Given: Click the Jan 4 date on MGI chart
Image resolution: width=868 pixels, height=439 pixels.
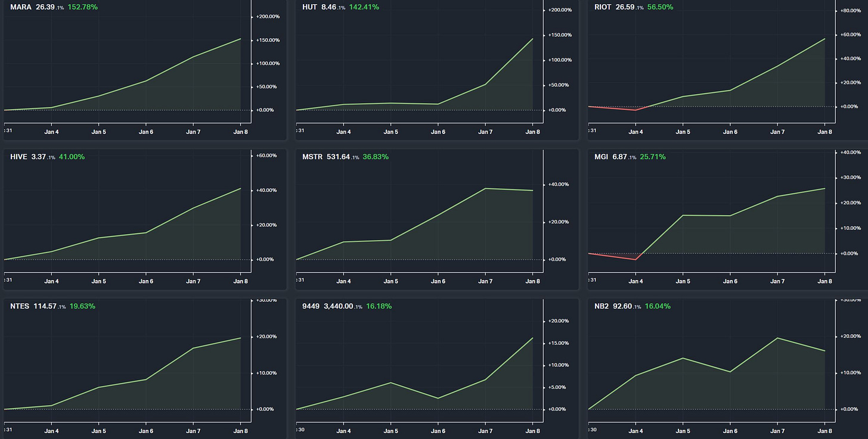Looking at the screenshot, I should pyautogui.click(x=635, y=281).
